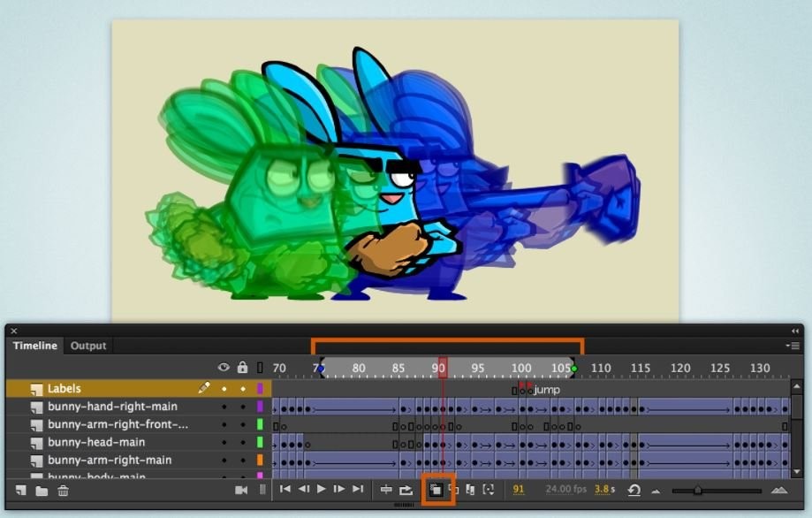Click frame 70 on the ruler

coord(279,368)
